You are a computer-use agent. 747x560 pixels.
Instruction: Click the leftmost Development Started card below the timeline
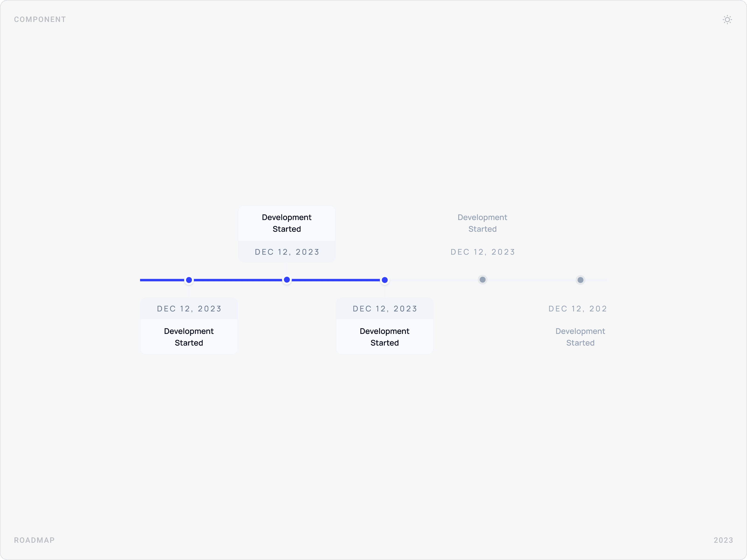(188, 337)
